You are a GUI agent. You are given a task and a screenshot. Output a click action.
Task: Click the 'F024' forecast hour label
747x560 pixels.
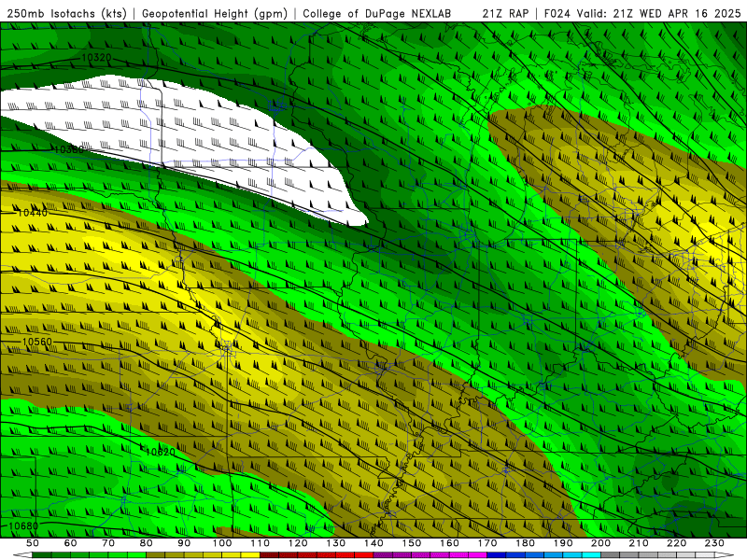tap(557, 13)
